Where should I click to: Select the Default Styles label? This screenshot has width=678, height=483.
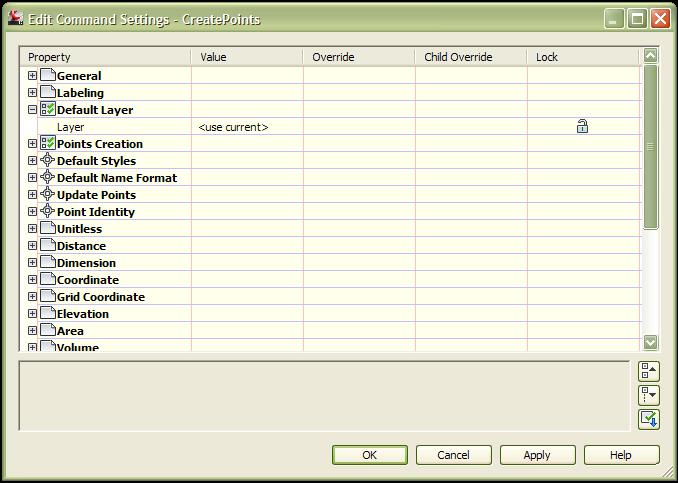tap(96, 161)
